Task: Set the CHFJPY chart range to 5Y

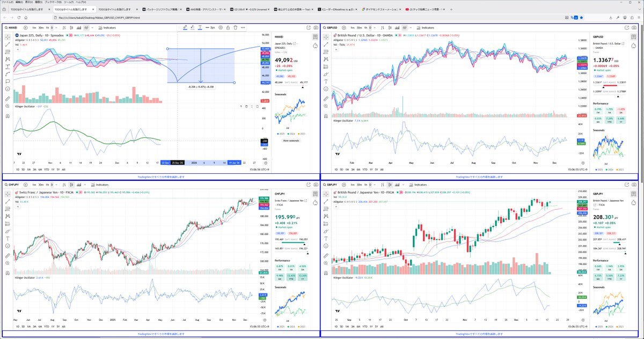Action: 58,327
